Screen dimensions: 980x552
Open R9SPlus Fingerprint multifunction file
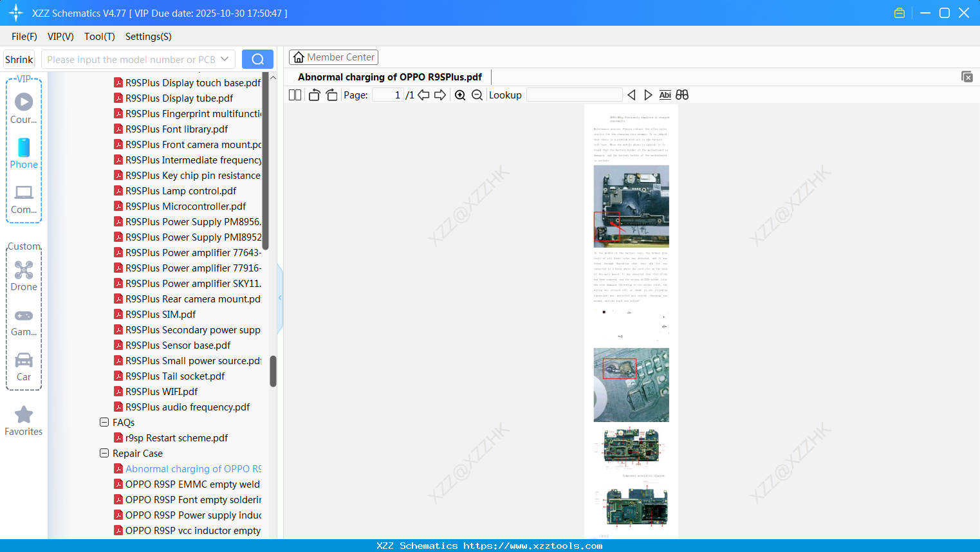point(193,114)
